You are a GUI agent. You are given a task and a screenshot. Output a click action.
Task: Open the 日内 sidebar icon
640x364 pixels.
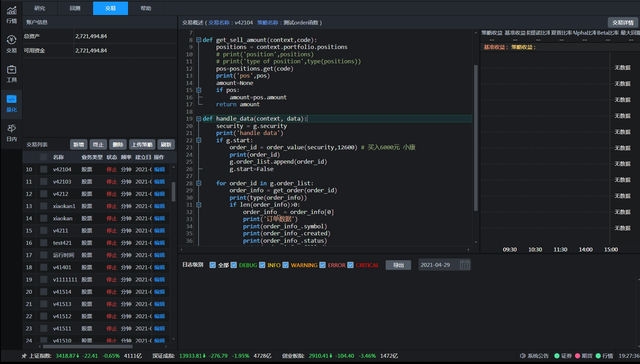pyautogui.click(x=11, y=128)
